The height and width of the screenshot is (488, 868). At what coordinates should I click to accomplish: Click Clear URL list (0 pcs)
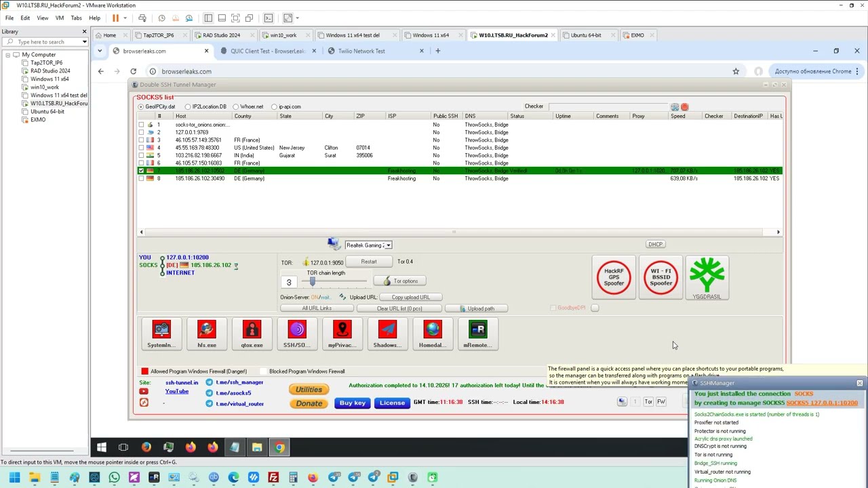click(x=399, y=308)
